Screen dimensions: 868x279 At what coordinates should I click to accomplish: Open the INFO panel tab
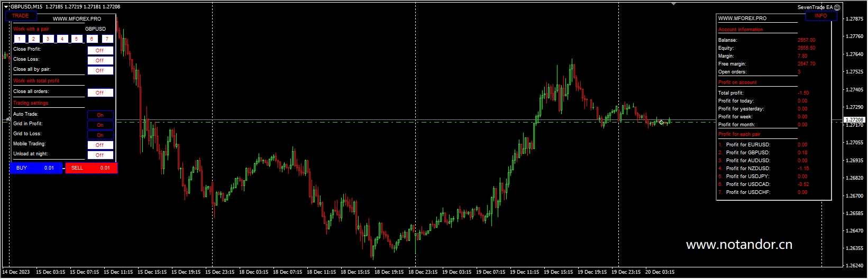tap(820, 16)
